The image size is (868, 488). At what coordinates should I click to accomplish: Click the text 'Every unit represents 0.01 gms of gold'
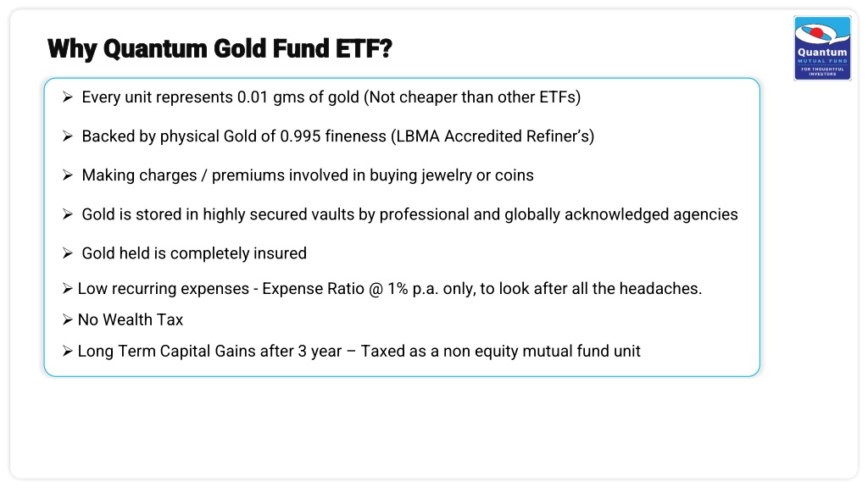[220, 97]
